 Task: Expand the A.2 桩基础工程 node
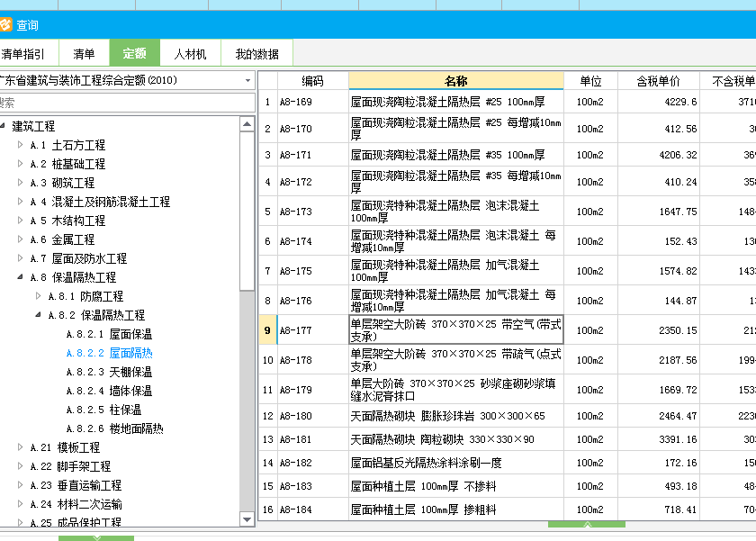(20, 164)
